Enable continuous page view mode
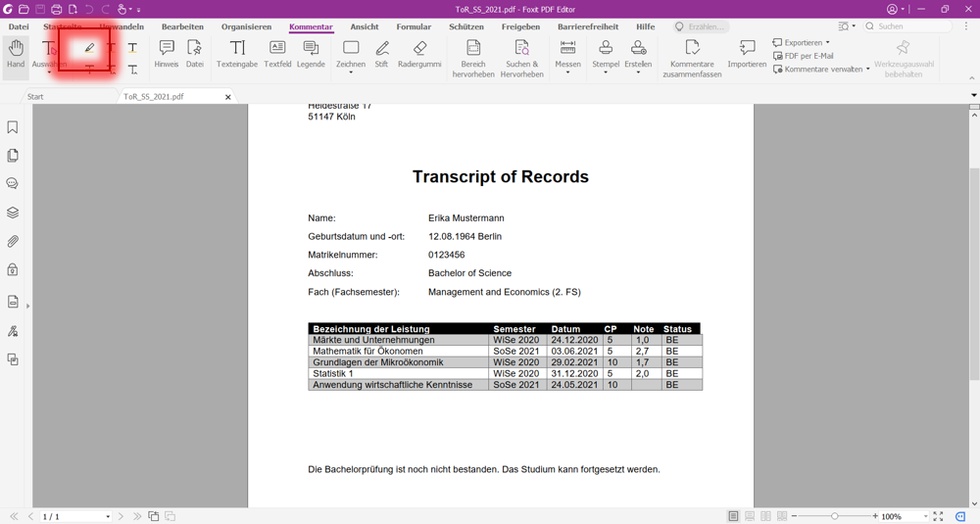980x524 pixels. click(750, 516)
